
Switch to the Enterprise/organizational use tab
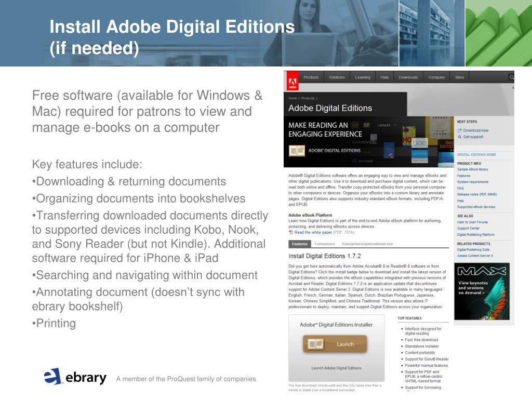367,244
